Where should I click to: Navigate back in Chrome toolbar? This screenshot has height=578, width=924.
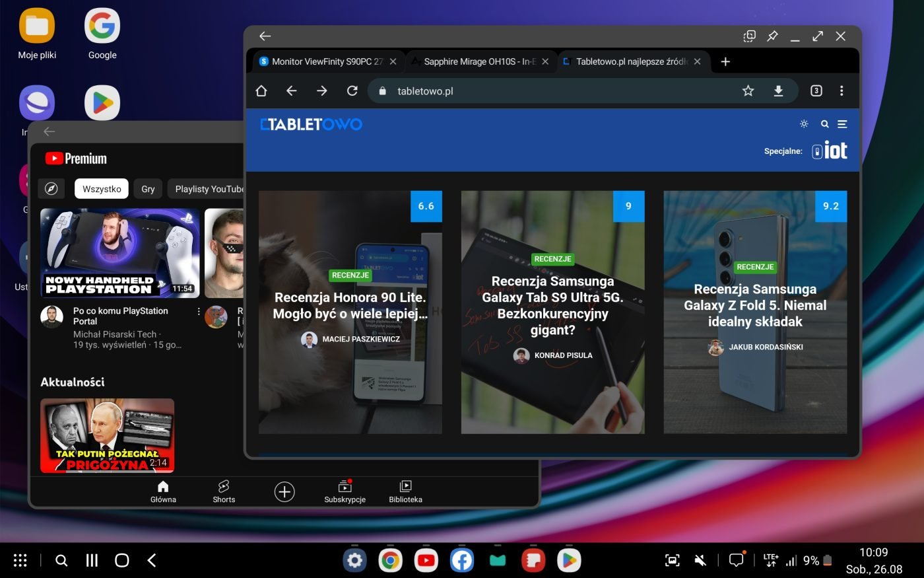click(292, 91)
